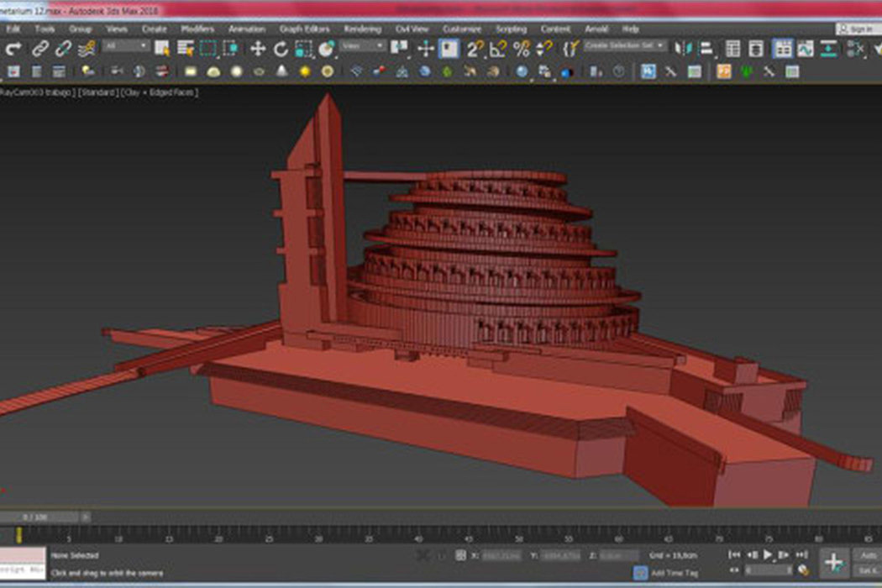The width and height of the screenshot is (882, 588).
Task: Click the Sign In button
Action: pos(858,29)
